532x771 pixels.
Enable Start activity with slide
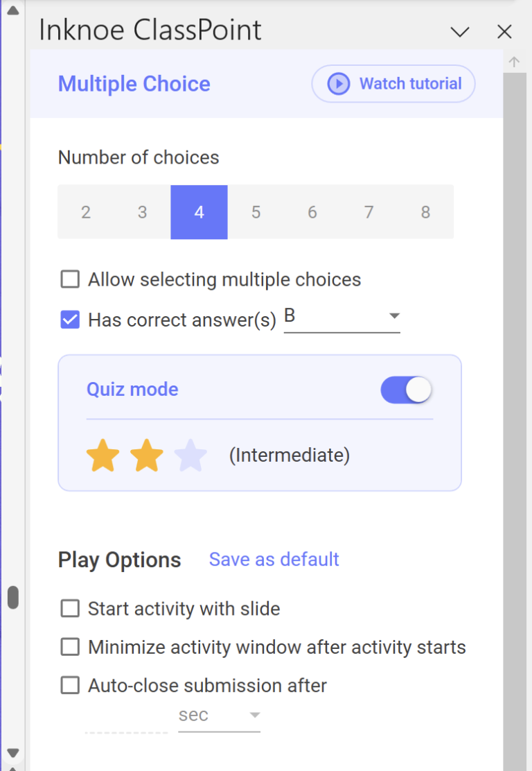click(69, 608)
